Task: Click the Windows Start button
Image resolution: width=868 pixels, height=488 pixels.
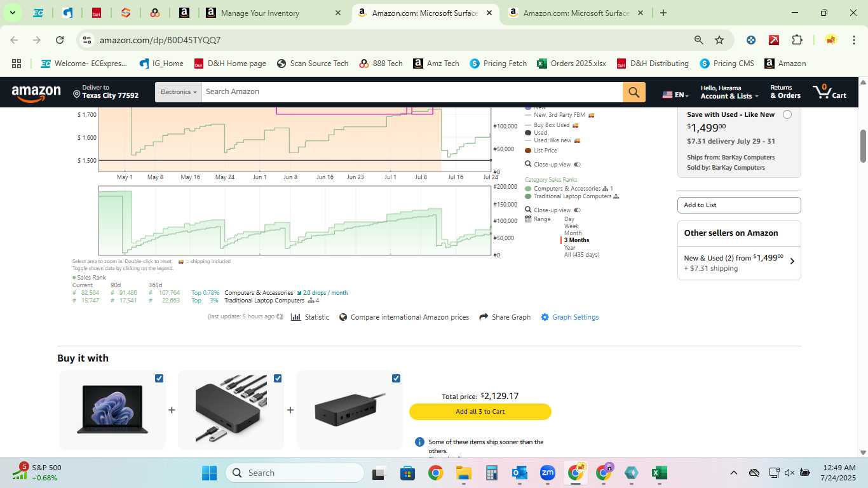Action: 209,473
